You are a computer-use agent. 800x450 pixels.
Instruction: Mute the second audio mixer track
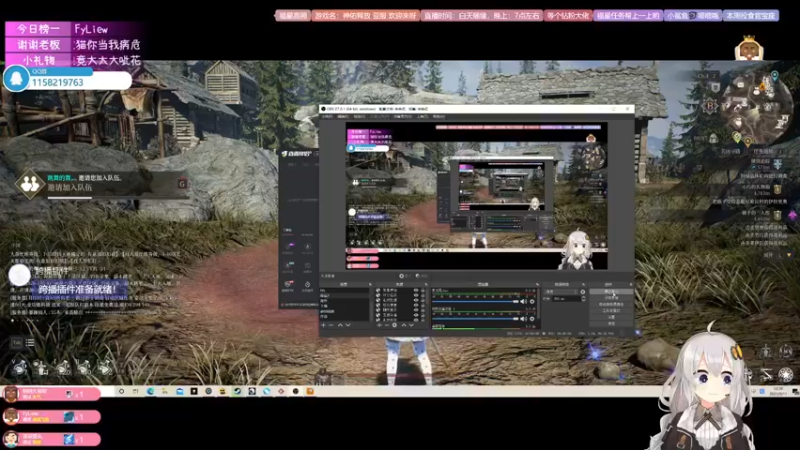pyautogui.click(x=523, y=319)
